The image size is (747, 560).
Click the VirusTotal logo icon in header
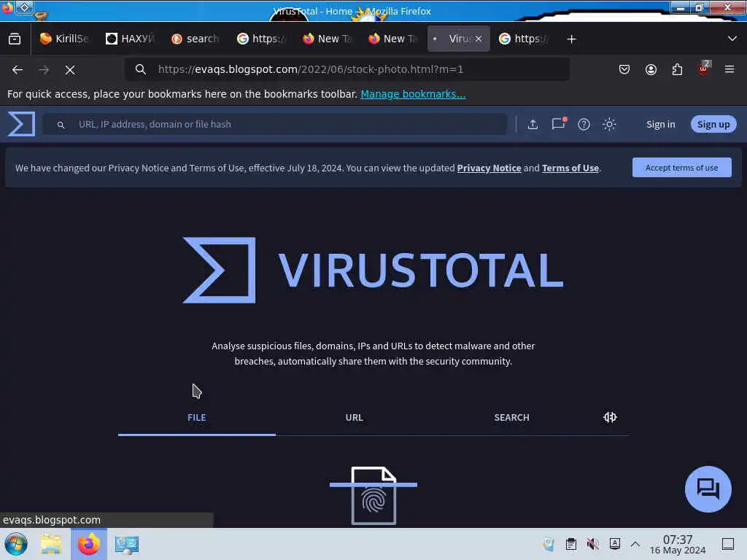pyautogui.click(x=21, y=124)
